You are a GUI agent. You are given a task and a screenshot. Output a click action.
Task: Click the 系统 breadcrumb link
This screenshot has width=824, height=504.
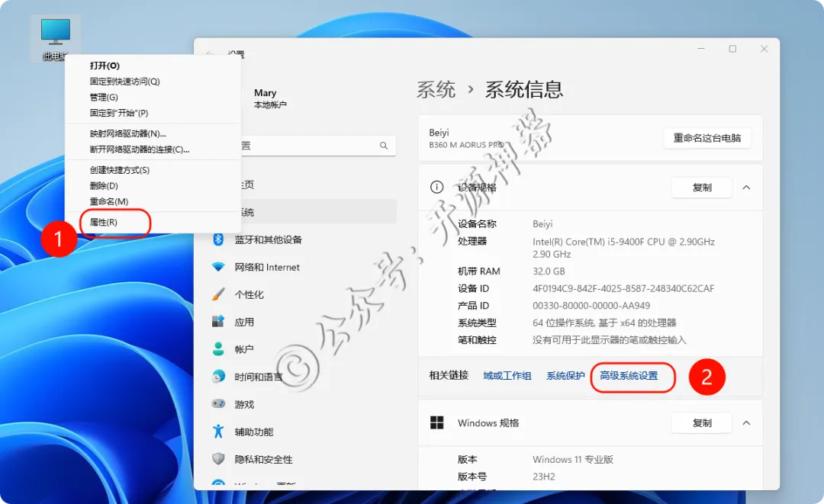[436, 90]
